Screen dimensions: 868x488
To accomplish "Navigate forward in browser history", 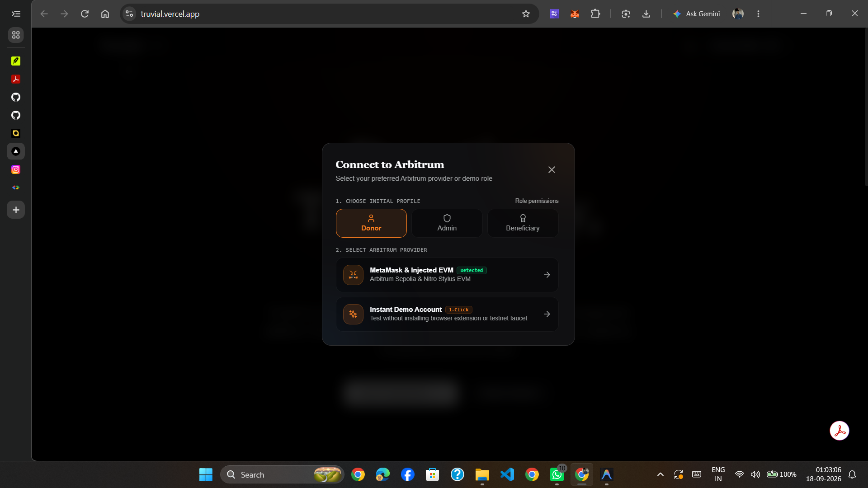I will pyautogui.click(x=64, y=14).
